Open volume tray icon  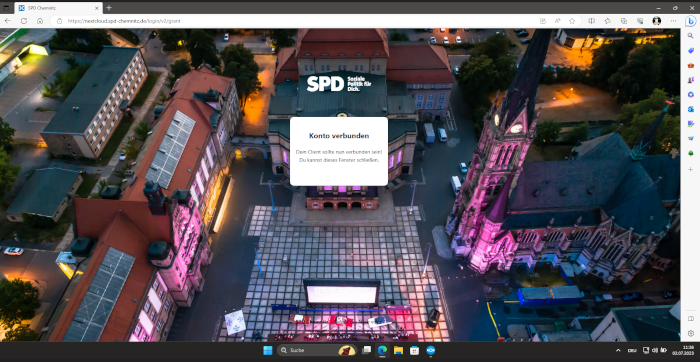[x=654, y=350]
